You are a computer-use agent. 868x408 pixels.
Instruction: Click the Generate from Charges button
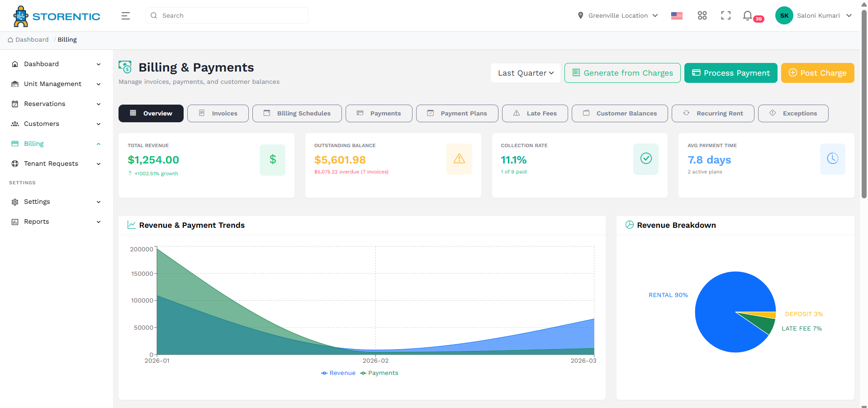pyautogui.click(x=622, y=73)
